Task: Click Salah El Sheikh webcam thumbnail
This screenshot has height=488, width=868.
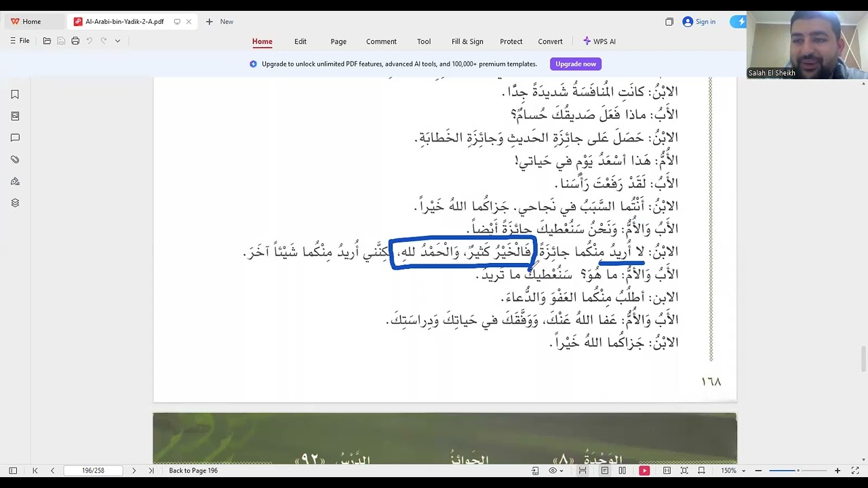Action: coord(807,45)
